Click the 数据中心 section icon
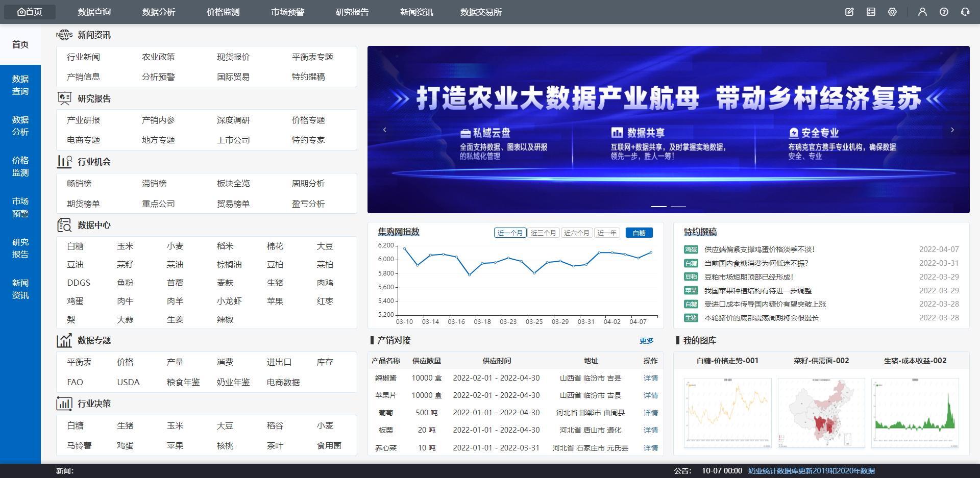Screen dimensions: 980x478 coord(64,225)
